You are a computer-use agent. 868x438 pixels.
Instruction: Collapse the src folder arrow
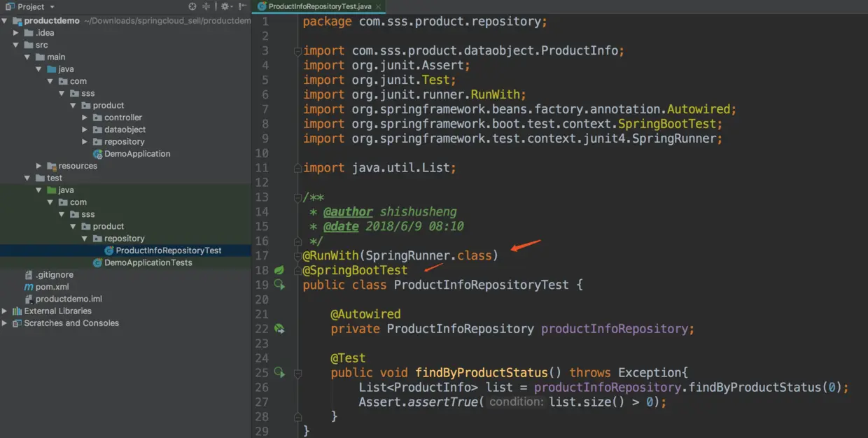[16, 45]
